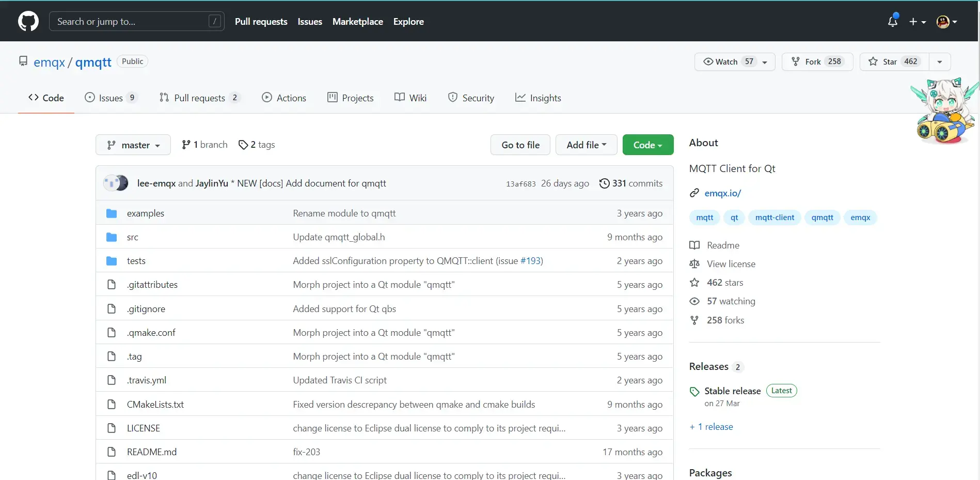Select the emqx topic tag

[x=860, y=218]
